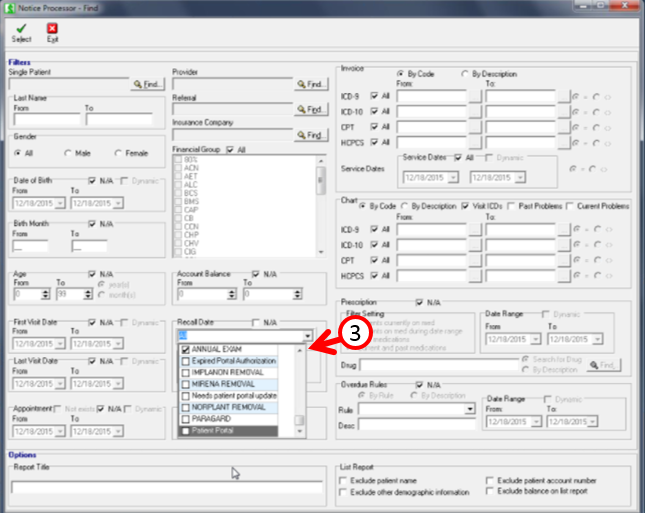Uncheck the ANNUAL EXAM recall item

(185, 349)
